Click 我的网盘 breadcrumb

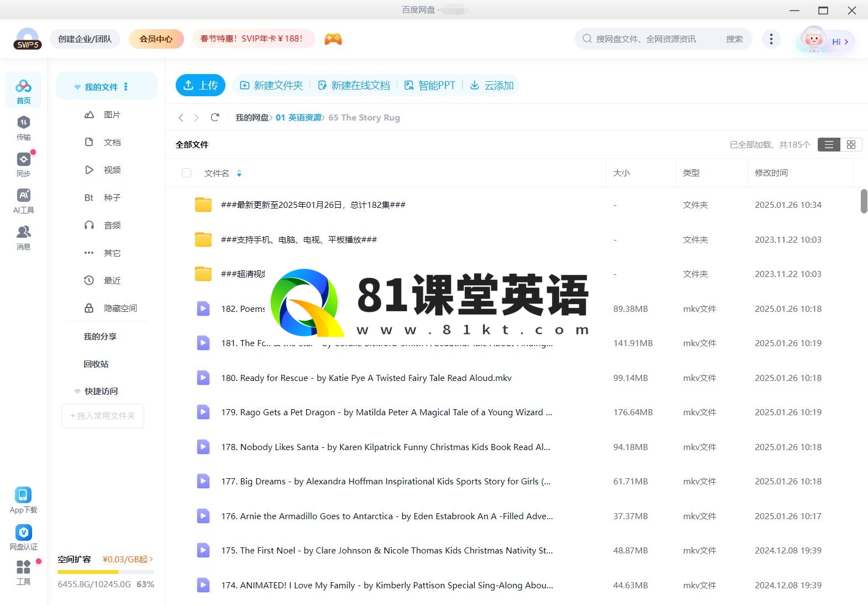[x=252, y=117]
